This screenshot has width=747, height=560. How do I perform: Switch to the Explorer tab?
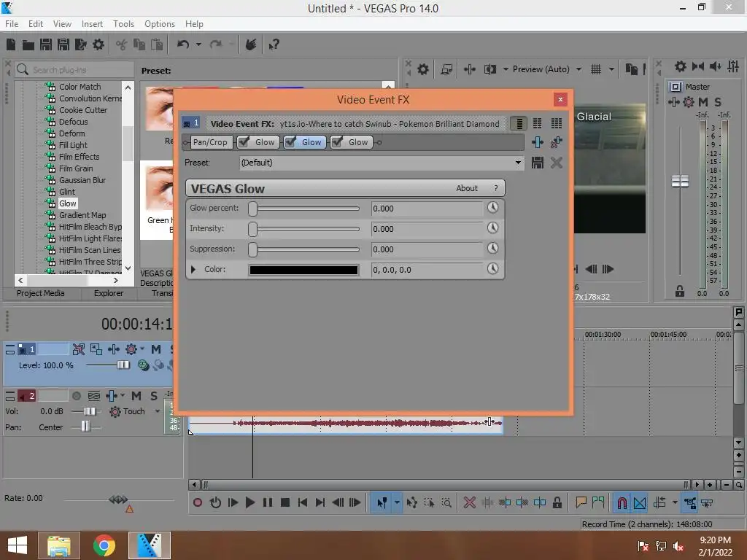coord(109,293)
